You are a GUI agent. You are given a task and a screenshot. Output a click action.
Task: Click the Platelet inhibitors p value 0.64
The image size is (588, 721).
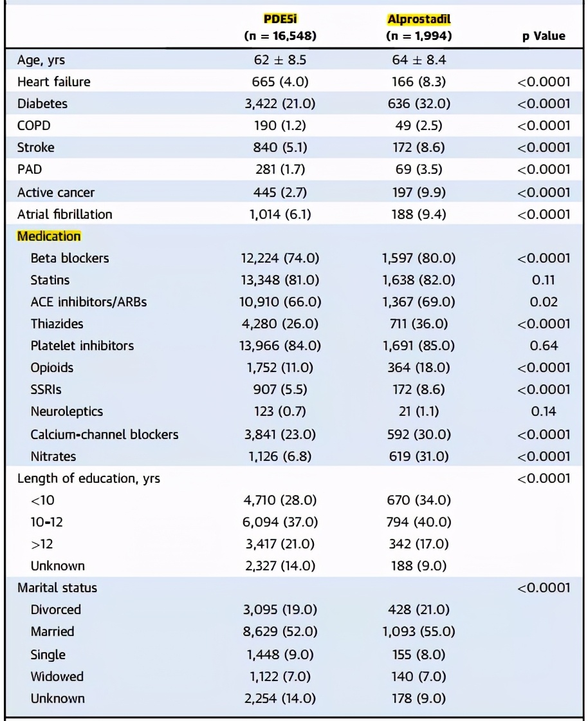point(544,346)
